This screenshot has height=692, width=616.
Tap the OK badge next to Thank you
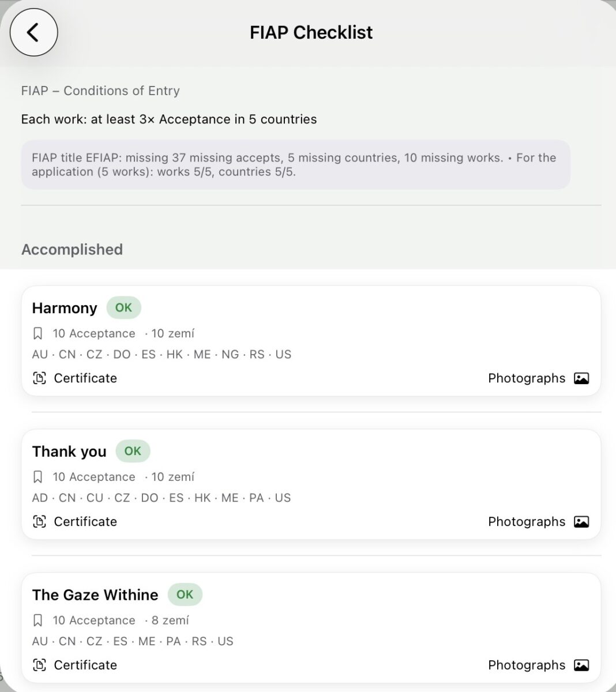[x=133, y=451]
